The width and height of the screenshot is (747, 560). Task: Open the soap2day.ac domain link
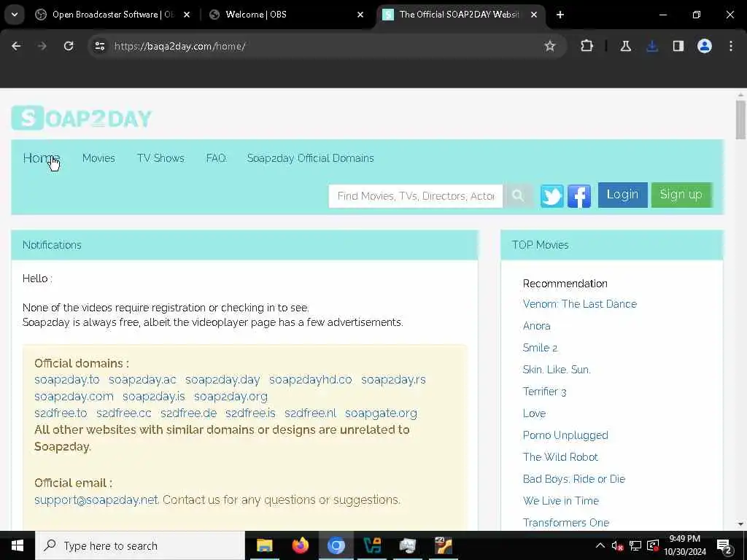[142, 379]
